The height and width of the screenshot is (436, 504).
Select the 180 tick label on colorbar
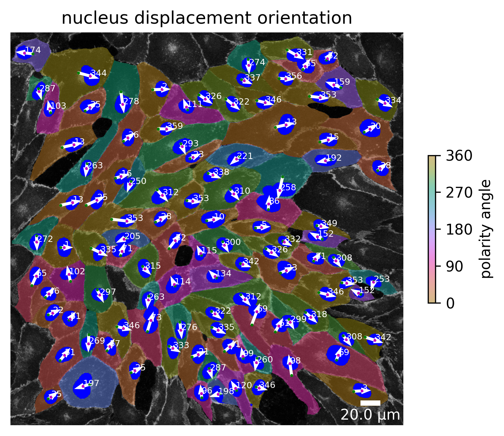[459, 229]
